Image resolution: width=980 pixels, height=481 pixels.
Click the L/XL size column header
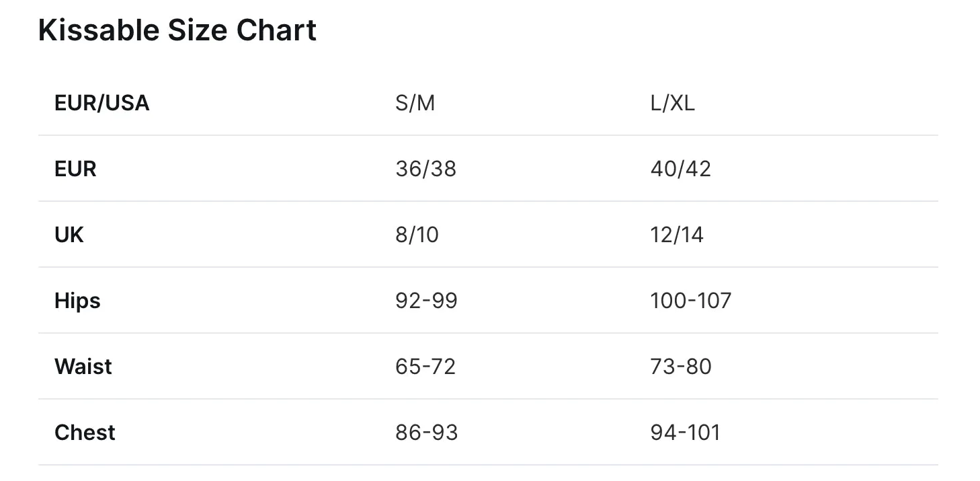pos(672,103)
